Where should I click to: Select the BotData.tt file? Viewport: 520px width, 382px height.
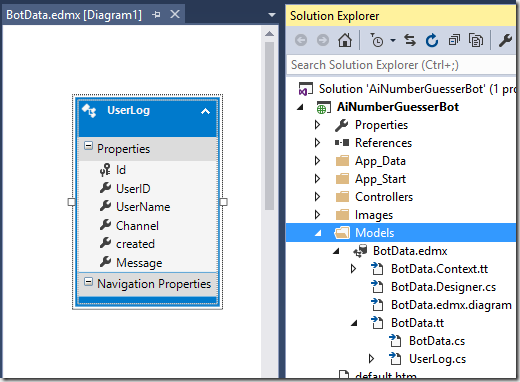click(x=417, y=323)
